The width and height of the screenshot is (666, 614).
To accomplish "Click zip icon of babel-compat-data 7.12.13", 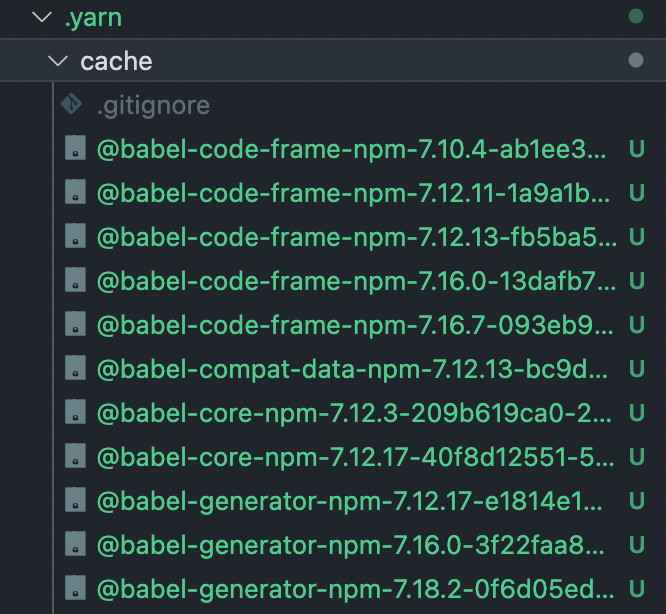I will (75, 368).
